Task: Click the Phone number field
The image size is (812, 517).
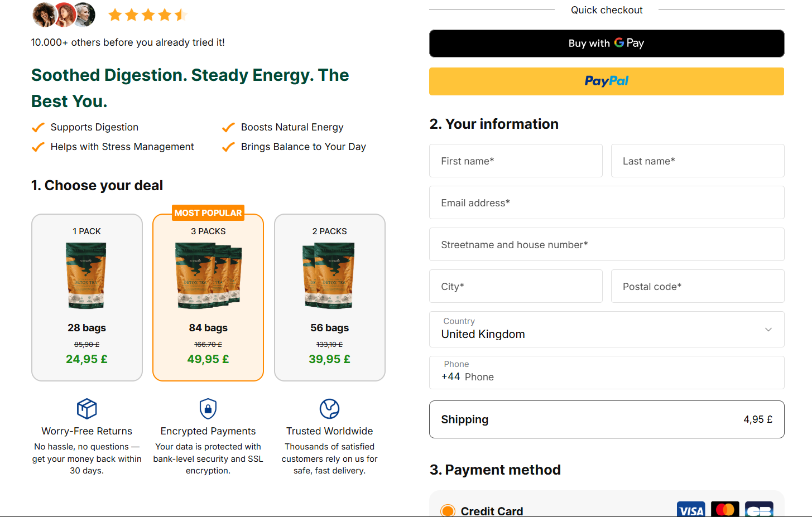Action: (x=614, y=377)
